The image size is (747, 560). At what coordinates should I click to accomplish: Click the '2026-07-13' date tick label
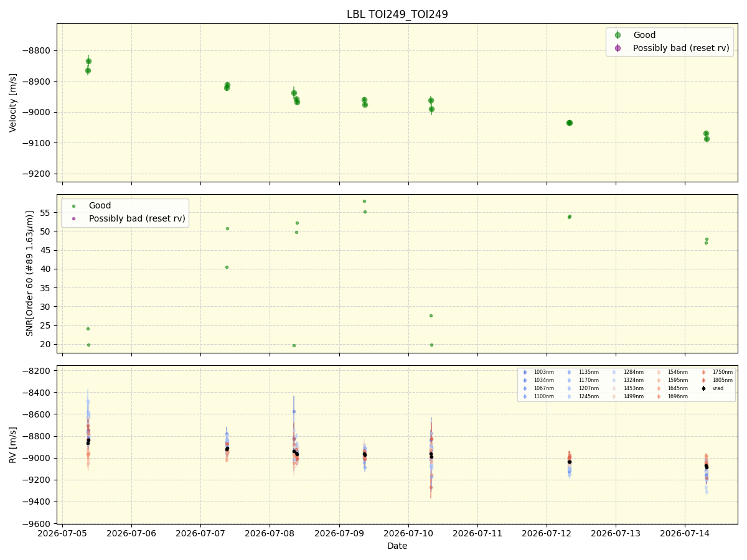[x=616, y=534]
